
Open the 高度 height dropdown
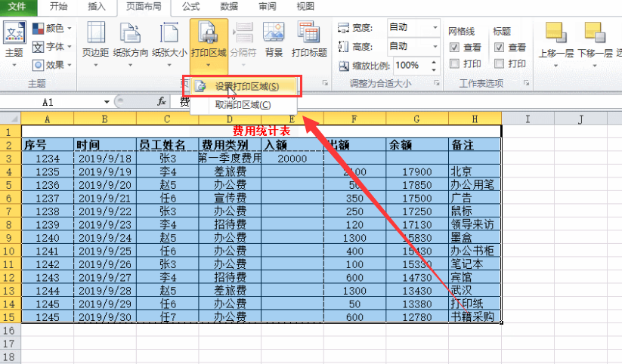[435, 46]
